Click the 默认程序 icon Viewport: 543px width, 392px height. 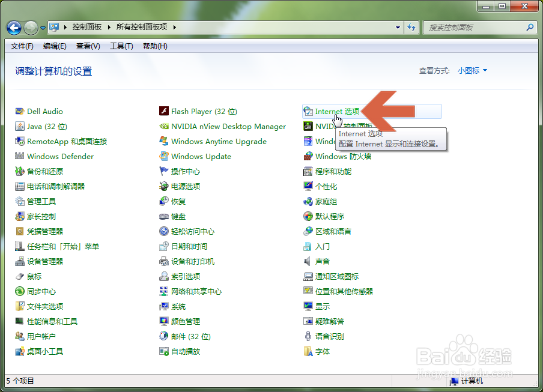point(308,216)
